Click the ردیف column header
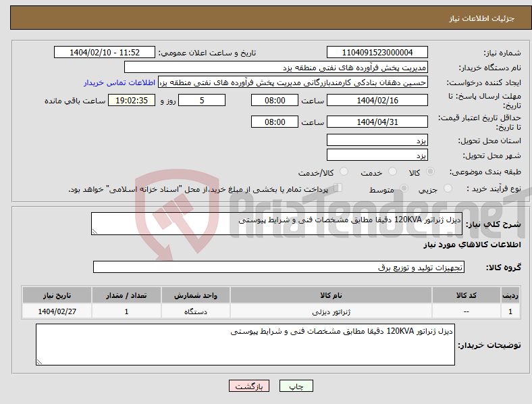532x404 pixels. pyautogui.click(x=510, y=295)
